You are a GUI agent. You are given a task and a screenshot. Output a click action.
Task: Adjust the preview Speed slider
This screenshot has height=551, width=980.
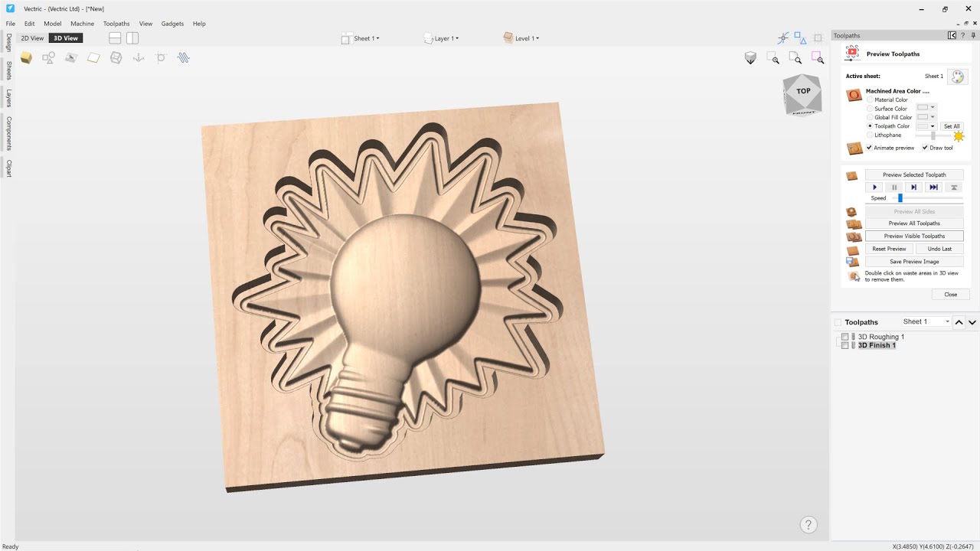pyautogui.click(x=900, y=198)
